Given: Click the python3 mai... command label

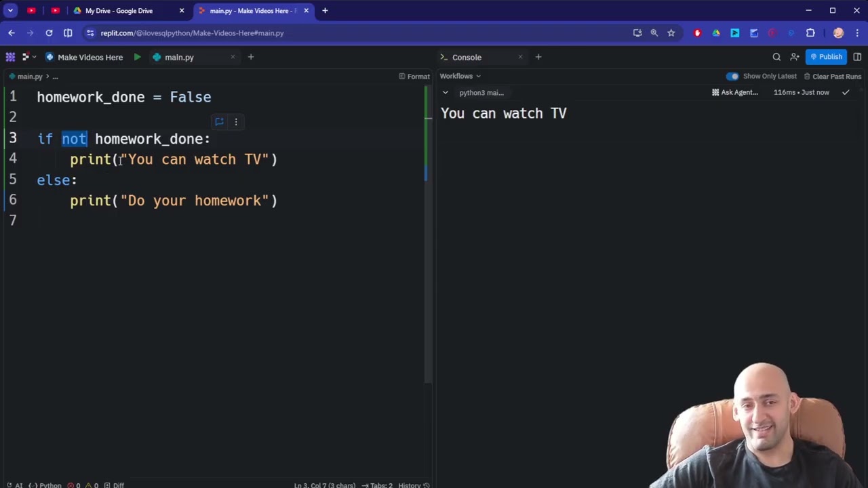Looking at the screenshot, I should (x=481, y=92).
